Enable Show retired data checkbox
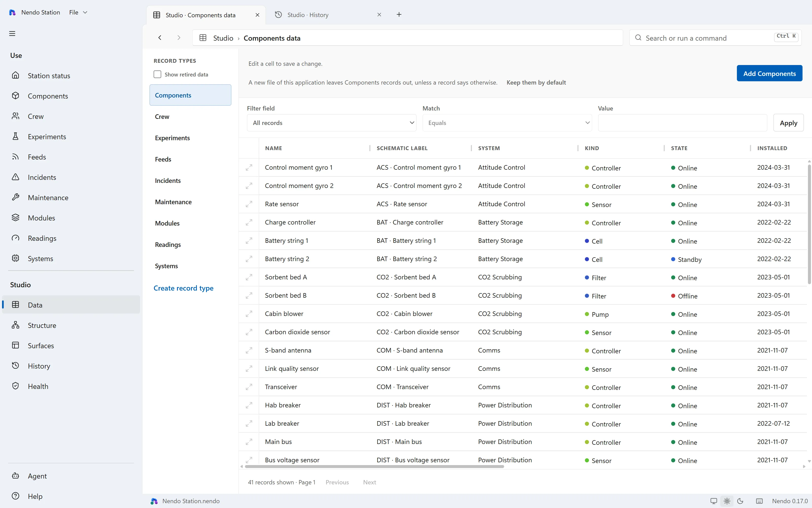Viewport: 812px width, 508px height. (x=157, y=74)
